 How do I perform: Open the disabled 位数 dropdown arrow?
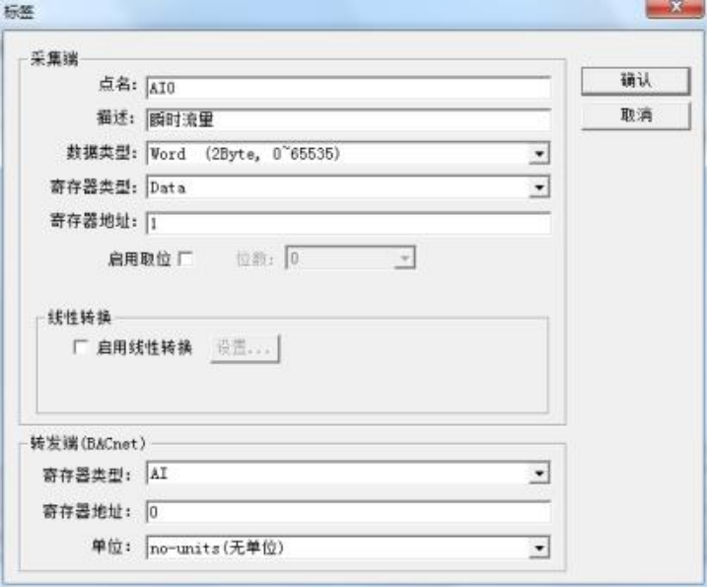click(x=404, y=258)
